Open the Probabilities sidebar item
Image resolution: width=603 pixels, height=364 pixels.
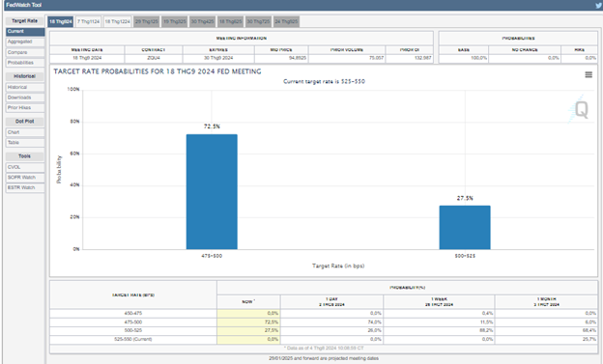pyautogui.click(x=25, y=63)
